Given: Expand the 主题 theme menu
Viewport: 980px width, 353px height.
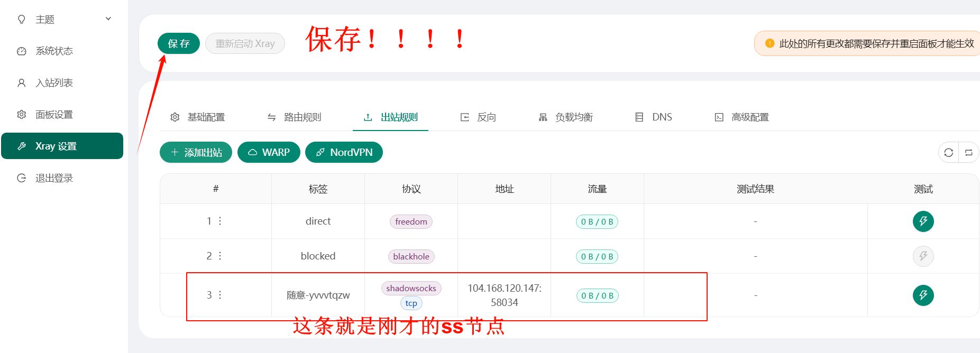Looking at the screenshot, I should pyautogui.click(x=64, y=20).
